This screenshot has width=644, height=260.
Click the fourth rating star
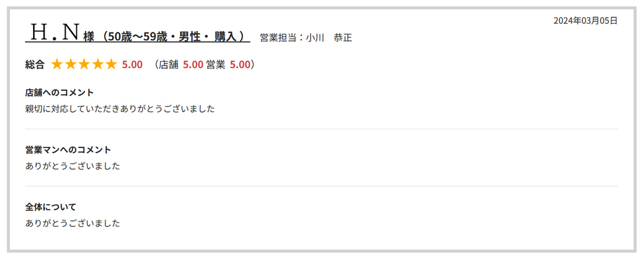[x=98, y=64]
